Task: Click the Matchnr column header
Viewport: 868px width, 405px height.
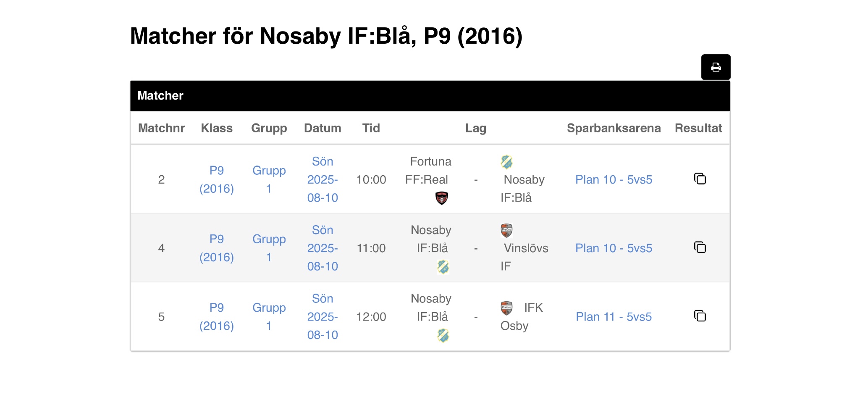Action: [161, 128]
